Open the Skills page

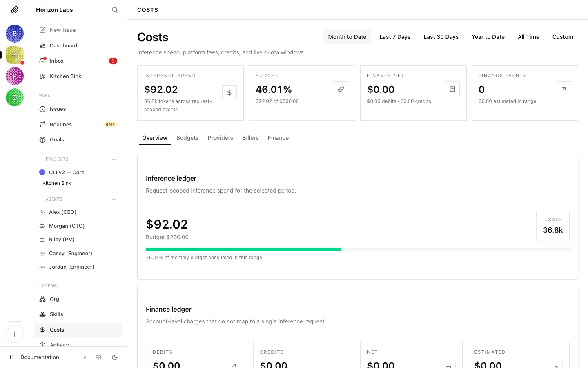pyautogui.click(x=78, y=314)
